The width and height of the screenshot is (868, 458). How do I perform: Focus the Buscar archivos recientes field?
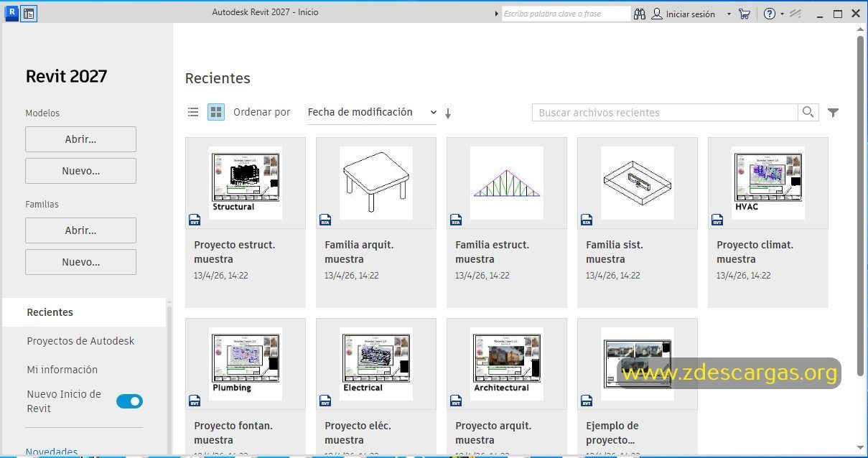click(665, 113)
